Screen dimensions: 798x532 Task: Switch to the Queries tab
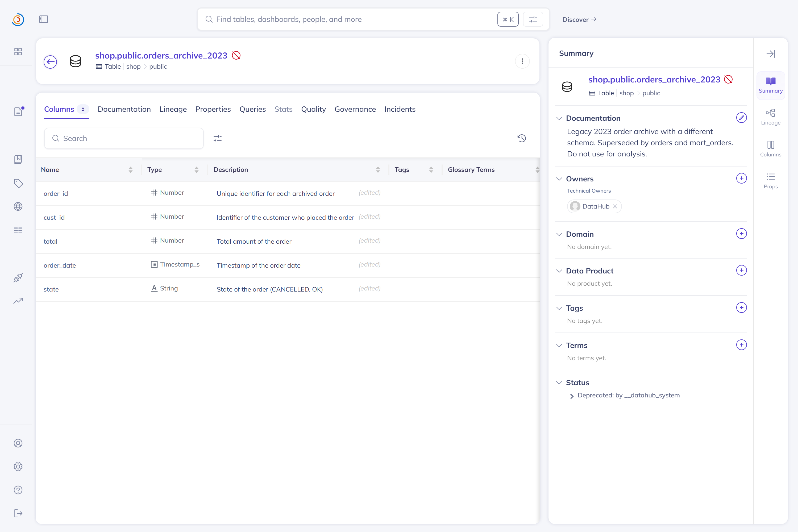252,109
